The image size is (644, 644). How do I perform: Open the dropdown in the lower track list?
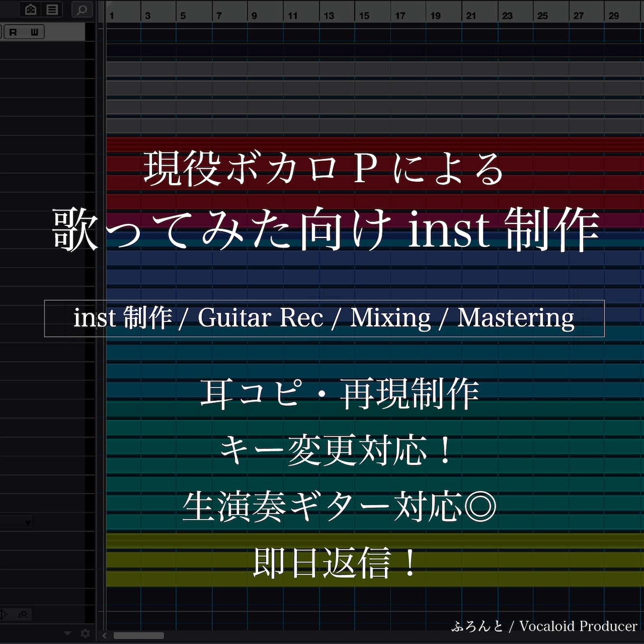click(16, 523)
